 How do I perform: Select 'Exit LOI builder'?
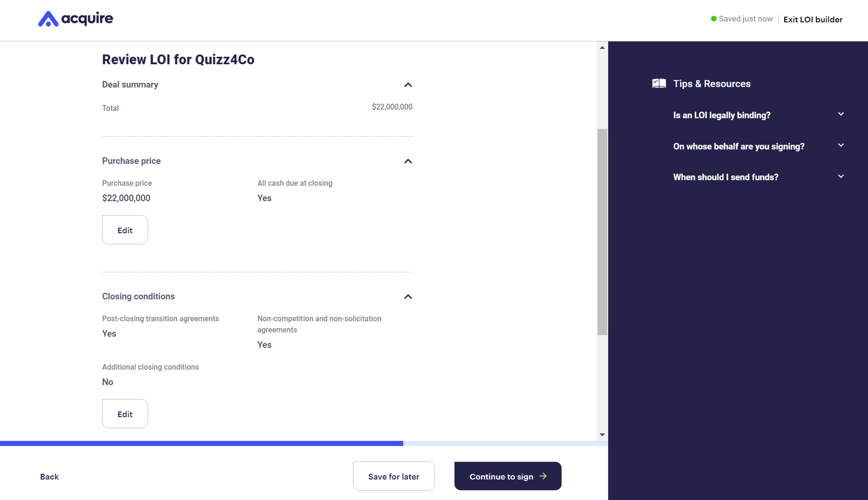click(x=812, y=19)
